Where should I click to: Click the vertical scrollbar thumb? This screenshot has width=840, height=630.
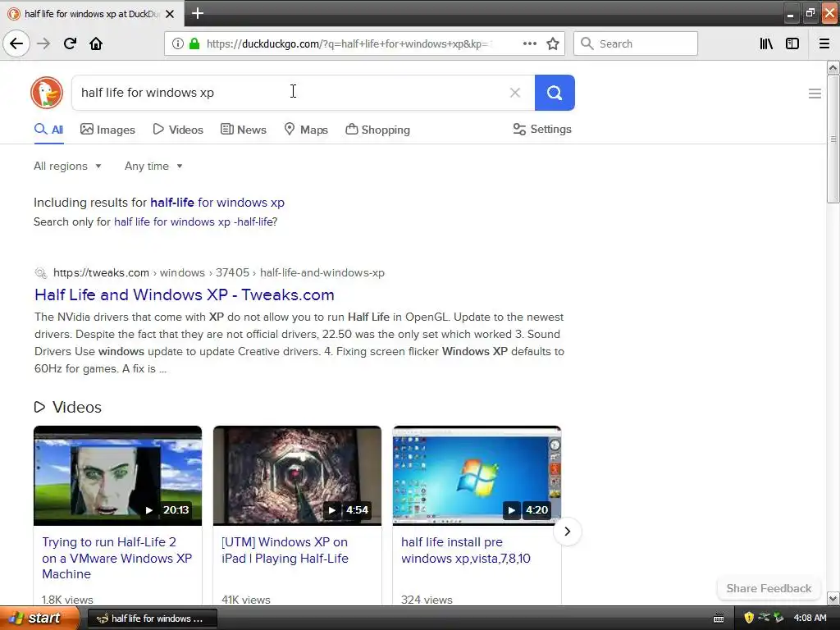pyautogui.click(x=833, y=139)
